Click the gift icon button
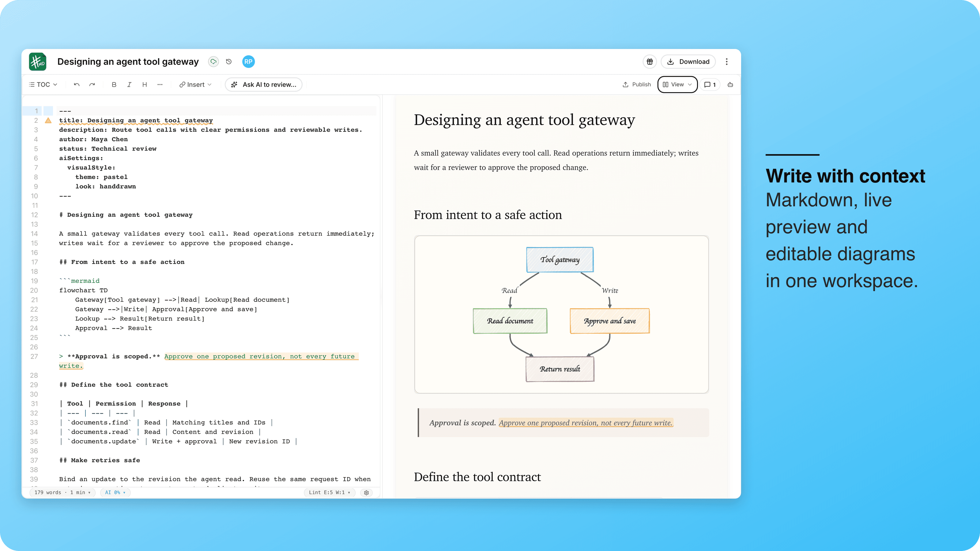The width and height of the screenshot is (980, 551). (x=650, y=62)
